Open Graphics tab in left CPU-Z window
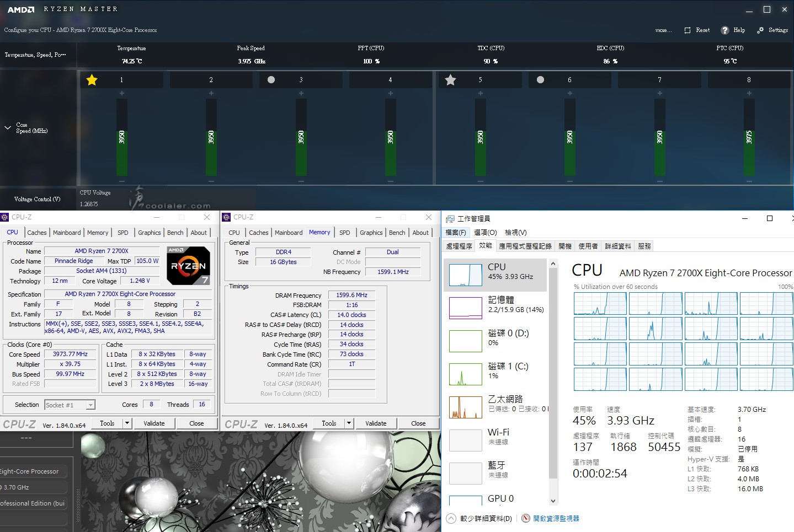This screenshot has height=532, width=794. tap(150, 233)
